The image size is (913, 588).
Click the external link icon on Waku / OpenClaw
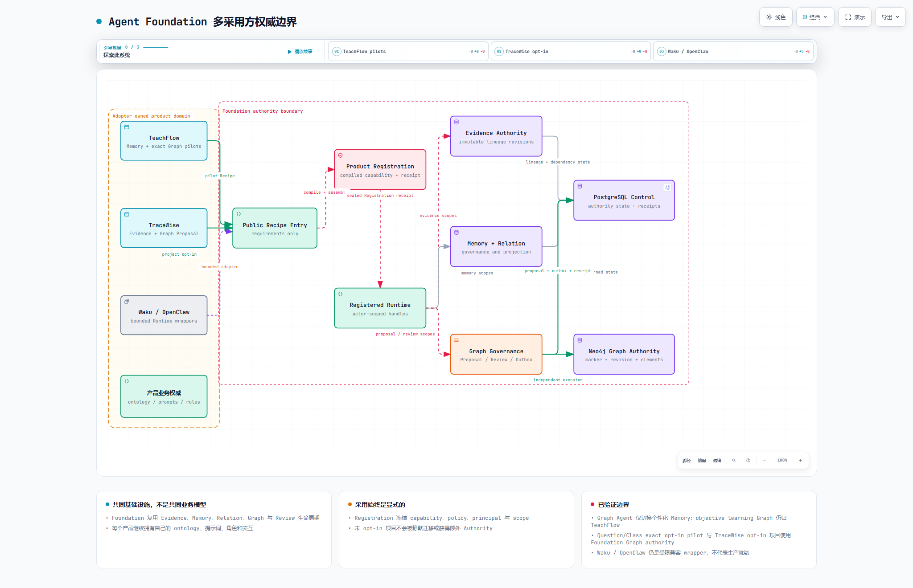127,302
